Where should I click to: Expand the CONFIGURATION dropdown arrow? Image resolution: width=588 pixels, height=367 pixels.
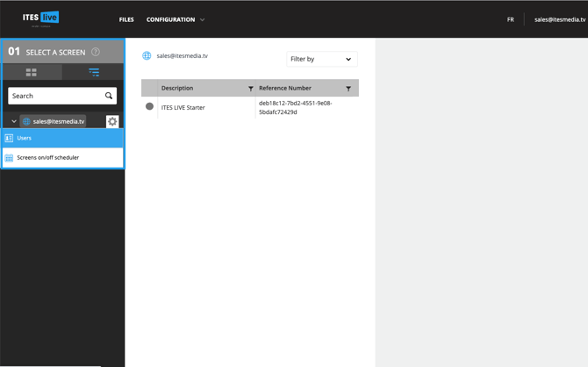pyautogui.click(x=203, y=19)
